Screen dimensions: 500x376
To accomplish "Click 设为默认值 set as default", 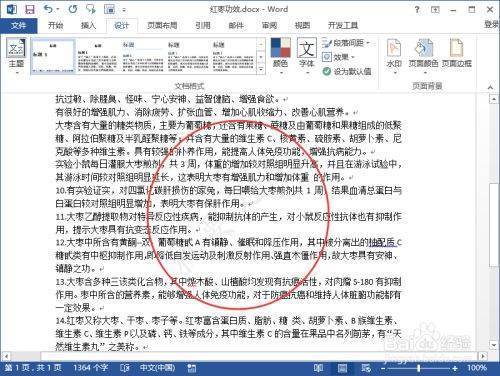I will (x=347, y=71).
